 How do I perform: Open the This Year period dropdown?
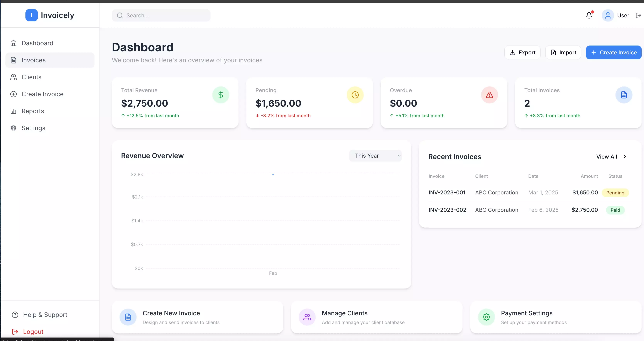coord(375,156)
